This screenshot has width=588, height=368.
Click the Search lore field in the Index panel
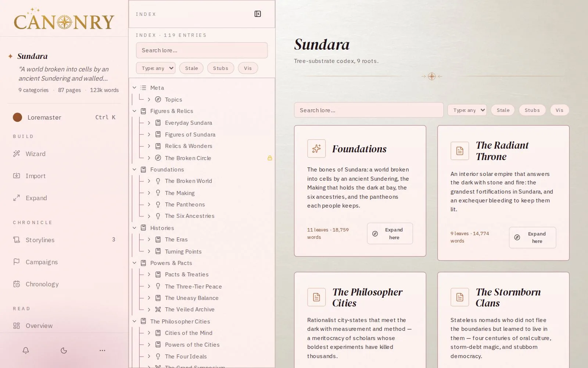tap(202, 50)
